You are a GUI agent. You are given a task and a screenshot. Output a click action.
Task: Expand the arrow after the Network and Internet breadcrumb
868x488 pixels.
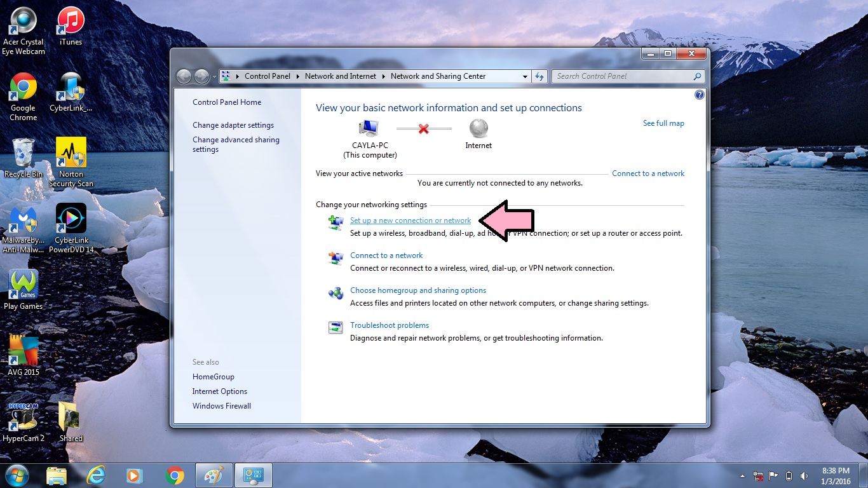[x=383, y=76]
